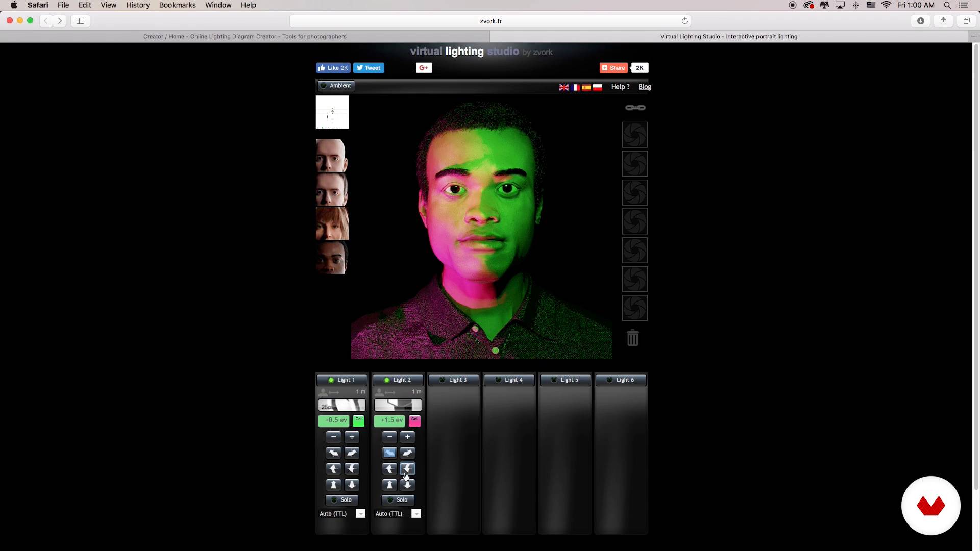Rotate Light 1 left around the subject
The width and height of the screenshot is (980, 551).
333,453
